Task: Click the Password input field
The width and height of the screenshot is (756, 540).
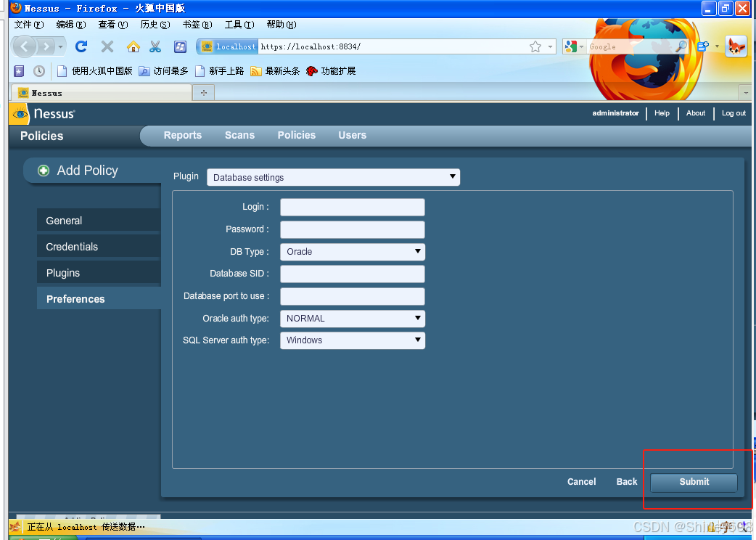Action: [353, 229]
